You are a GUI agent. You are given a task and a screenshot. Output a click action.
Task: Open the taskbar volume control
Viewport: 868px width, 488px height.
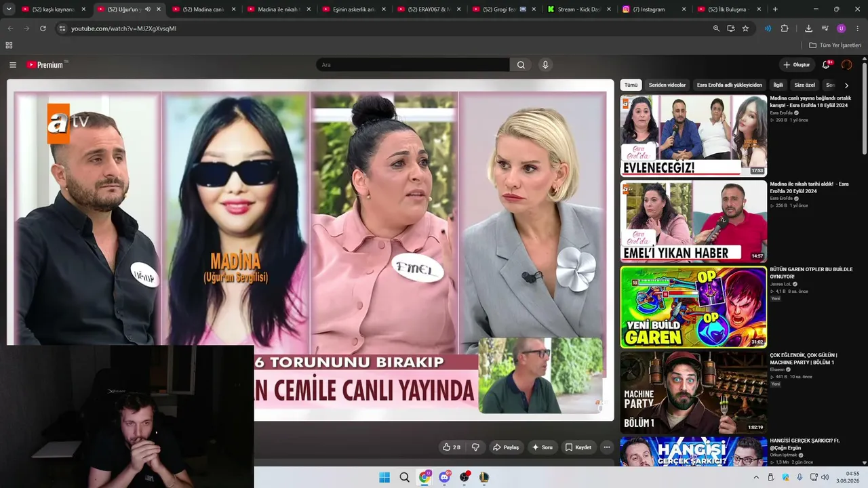tap(825, 477)
